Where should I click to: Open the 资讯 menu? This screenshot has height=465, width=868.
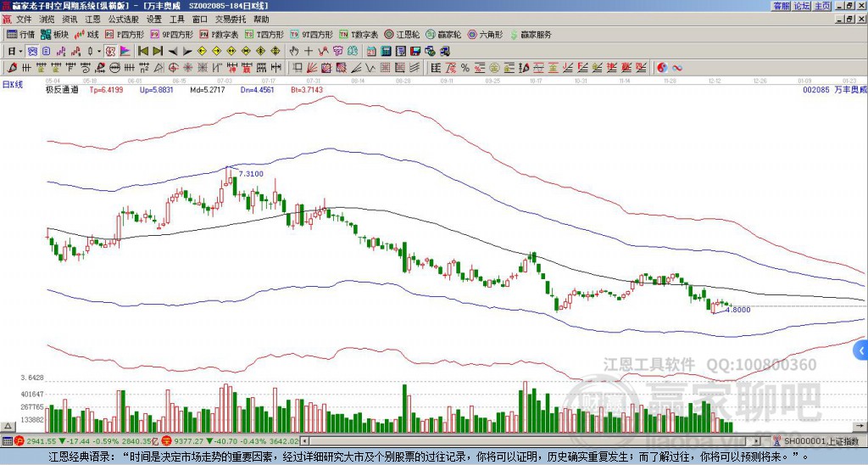pyautogui.click(x=70, y=20)
